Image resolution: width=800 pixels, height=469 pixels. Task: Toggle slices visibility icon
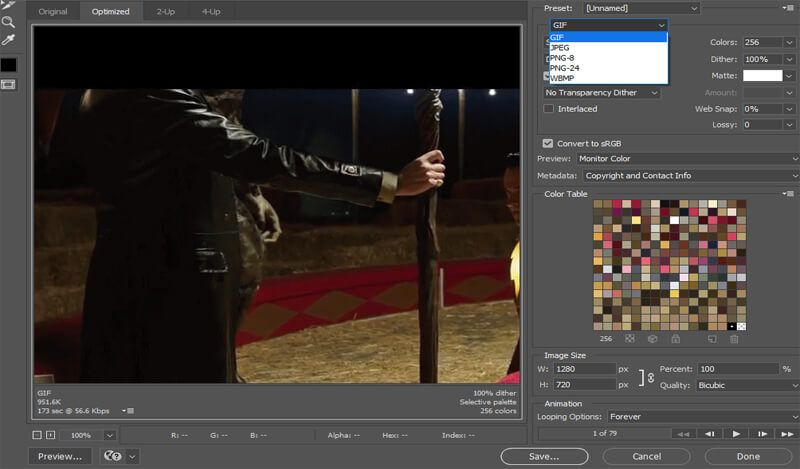click(x=8, y=85)
